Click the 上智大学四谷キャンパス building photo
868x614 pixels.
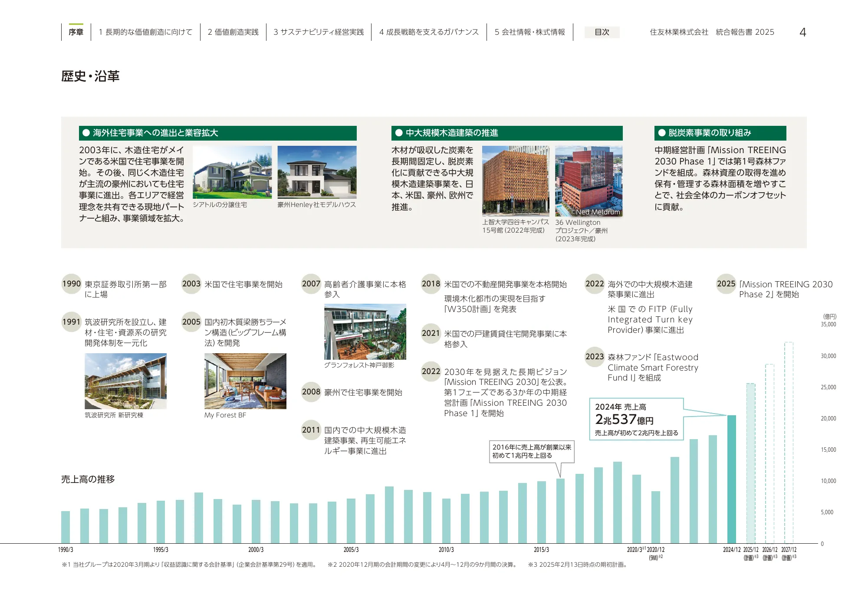point(516,180)
